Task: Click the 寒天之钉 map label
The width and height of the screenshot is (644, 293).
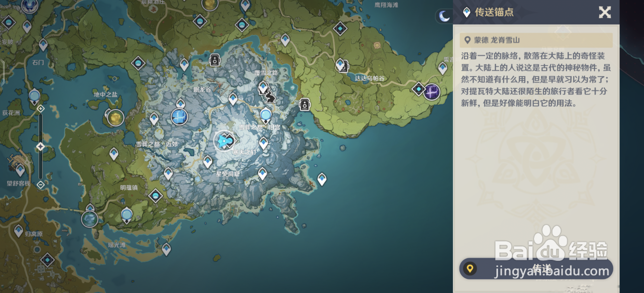Action: coord(245,152)
